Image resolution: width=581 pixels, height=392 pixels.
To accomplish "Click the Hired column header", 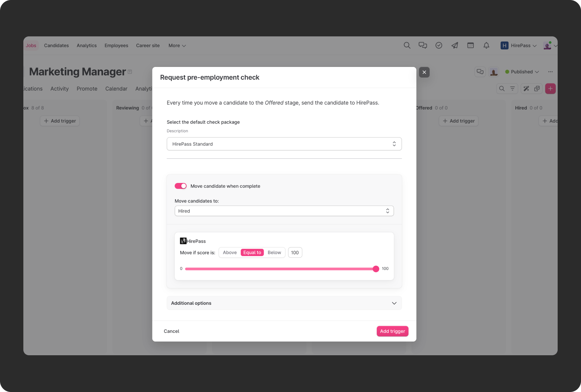I will pos(521,108).
